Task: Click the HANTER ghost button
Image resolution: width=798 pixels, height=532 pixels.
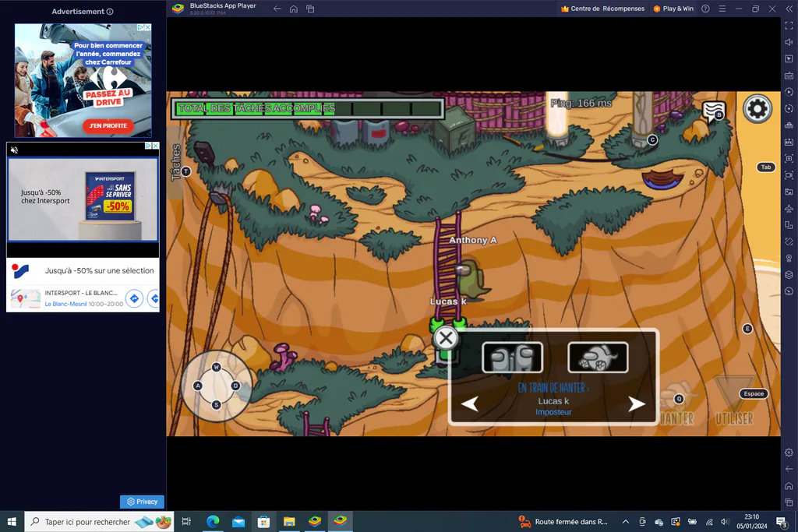Action: click(677, 405)
